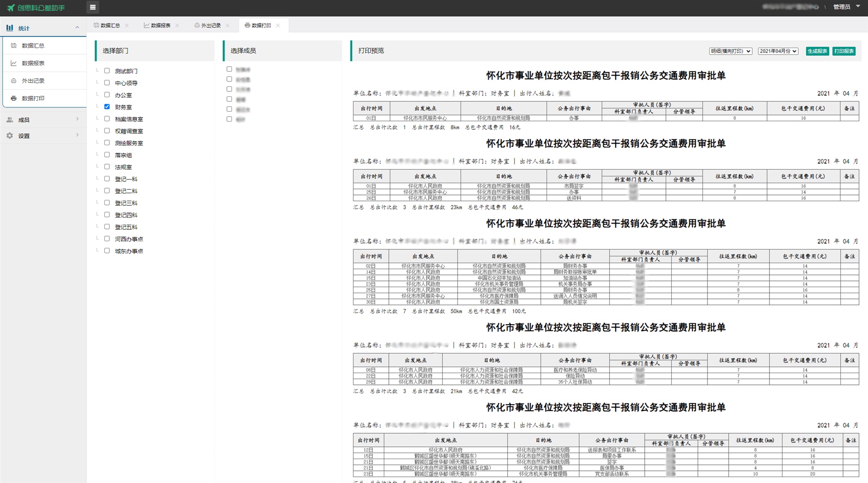
Task: Select the 城东办事点 department label
Action: tap(129, 251)
